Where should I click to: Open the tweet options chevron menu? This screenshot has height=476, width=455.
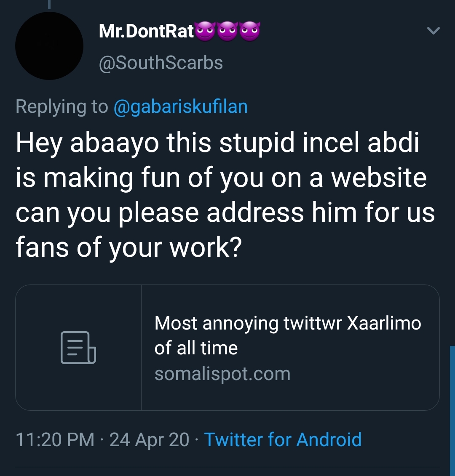click(433, 30)
